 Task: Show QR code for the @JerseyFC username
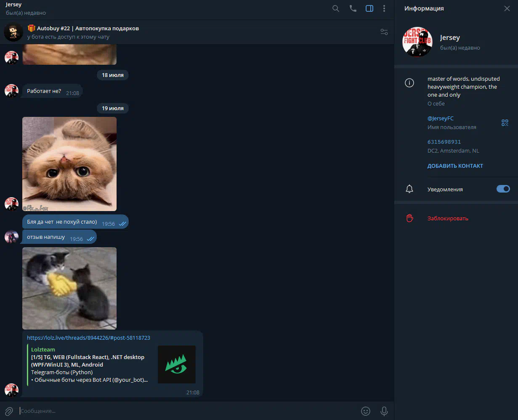[x=505, y=123]
